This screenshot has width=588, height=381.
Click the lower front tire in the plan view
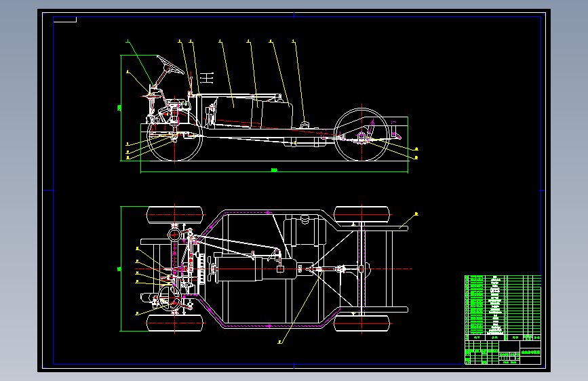[x=175, y=323]
